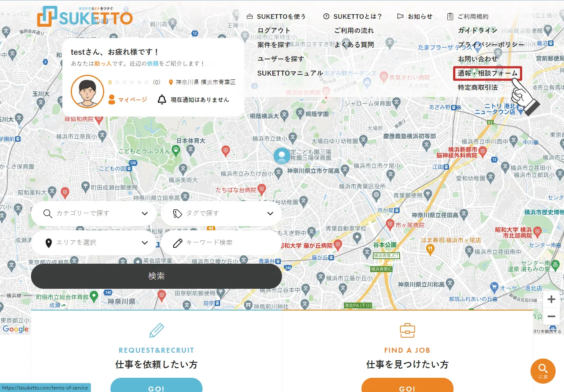Expand the エリアを選択 dropdown

94,242
